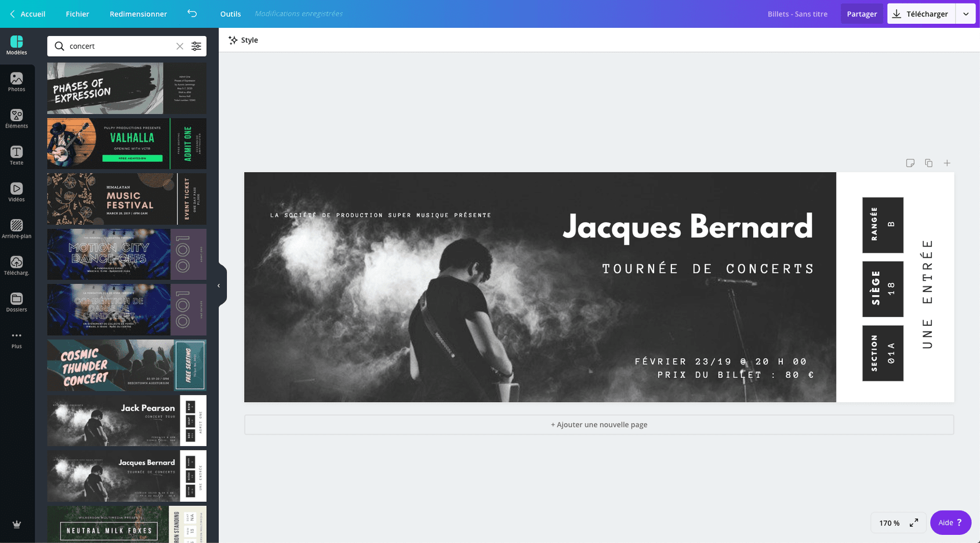This screenshot has height=543, width=980.
Task: Open the 170 % zoom level menu
Action: (889, 523)
